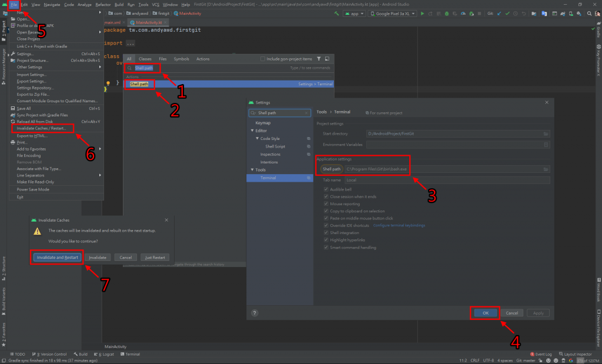Open search results in Find tool window icon
This screenshot has width=602, height=364.
[327, 59]
